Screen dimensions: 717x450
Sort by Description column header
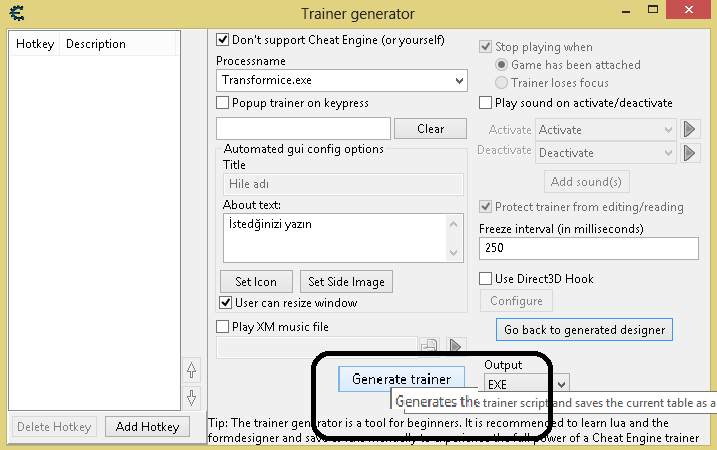(118, 44)
